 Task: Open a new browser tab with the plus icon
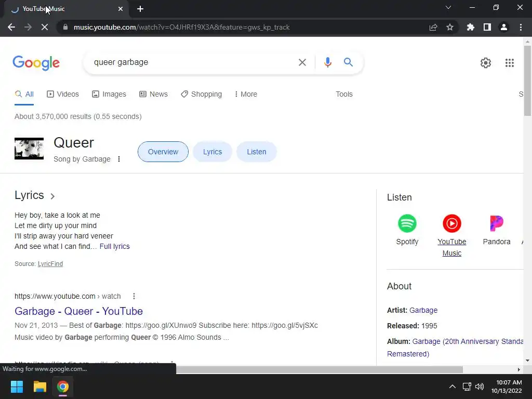click(140, 9)
